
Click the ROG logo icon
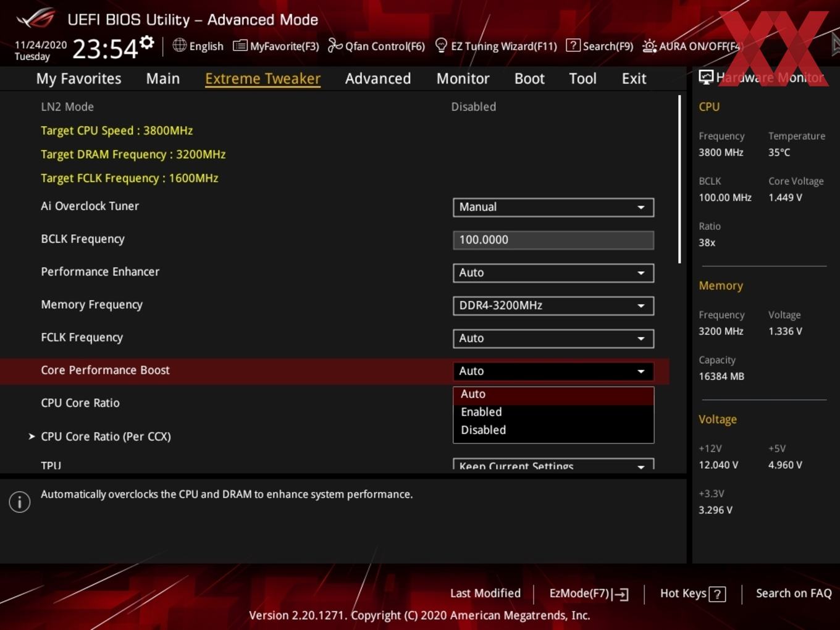coord(36,19)
